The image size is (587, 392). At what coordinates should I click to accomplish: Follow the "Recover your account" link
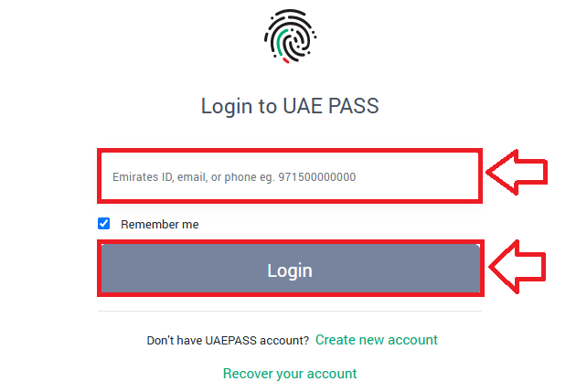[290, 374]
